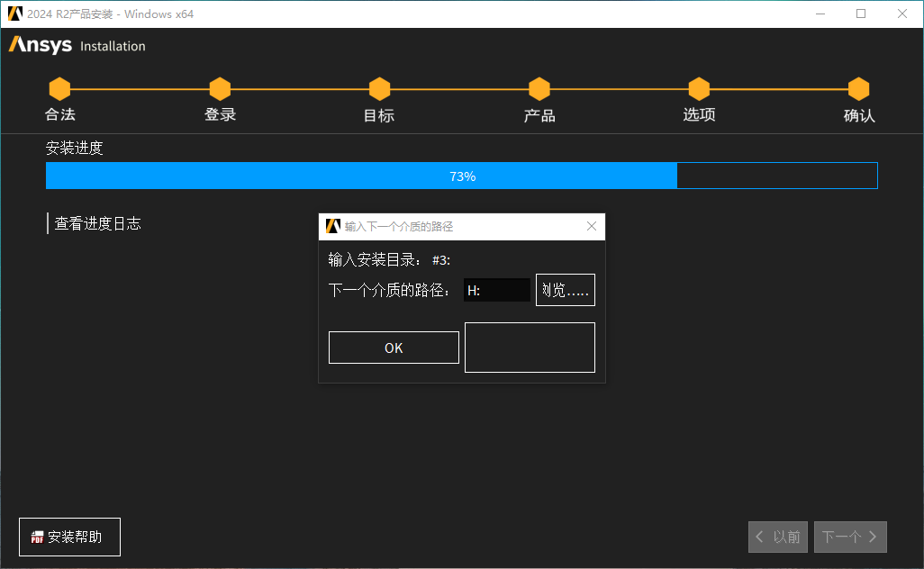
Task: Click the Ansys logo in the title bar
Action: (x=14, y=14)
